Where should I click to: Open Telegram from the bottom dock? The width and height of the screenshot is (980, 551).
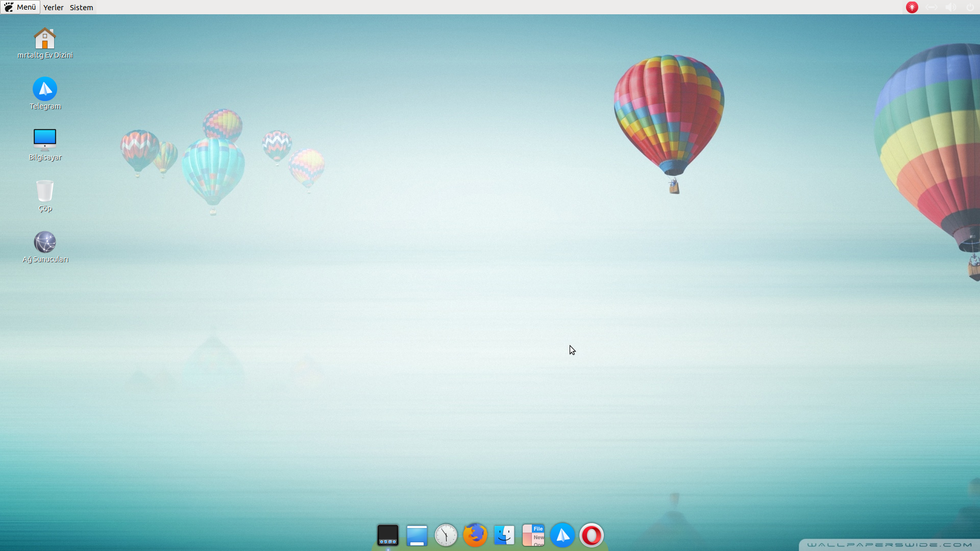coord(562,535)
